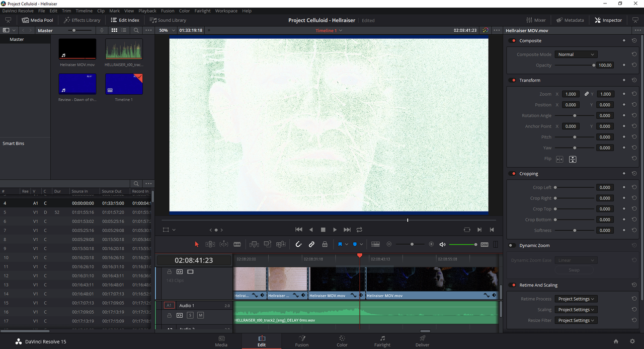Click the Stop playback button
This screenshot has width=644, height=349.
323,230
